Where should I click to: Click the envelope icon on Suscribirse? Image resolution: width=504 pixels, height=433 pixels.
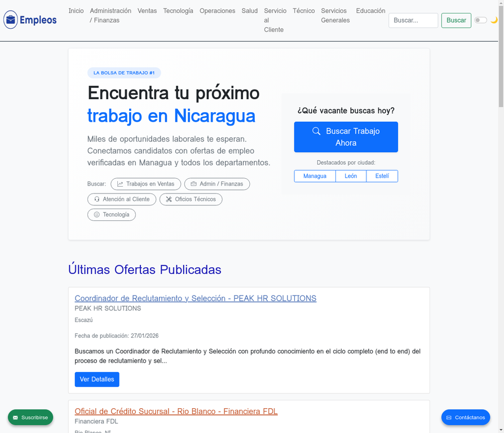(15, 418)
